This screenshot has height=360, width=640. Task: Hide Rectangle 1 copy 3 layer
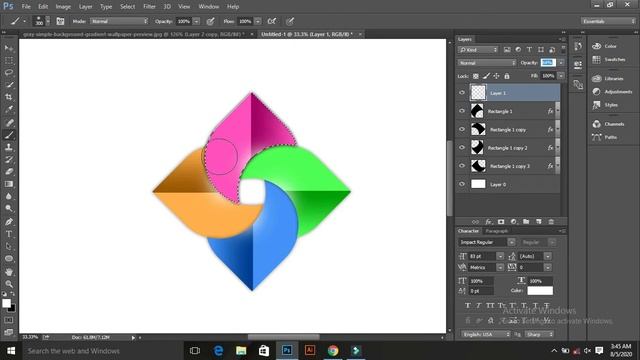tap(462, 166)
